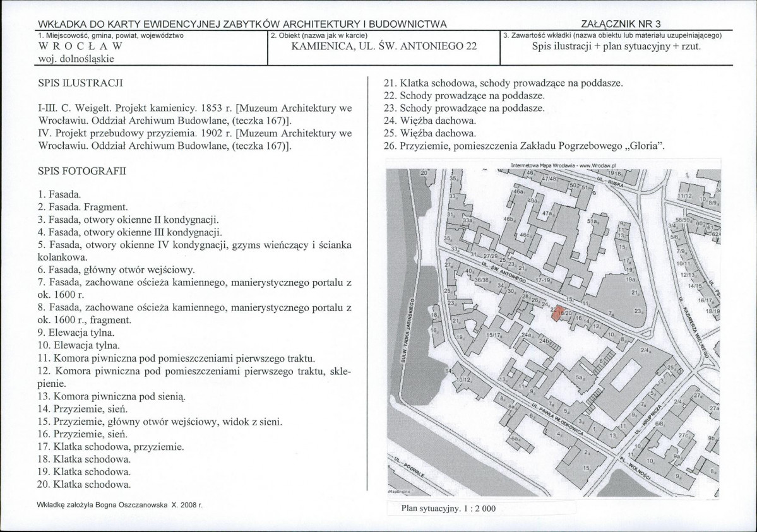
Task: Select item '20. Klatka schodowa.'
Action: pos(84,484)
